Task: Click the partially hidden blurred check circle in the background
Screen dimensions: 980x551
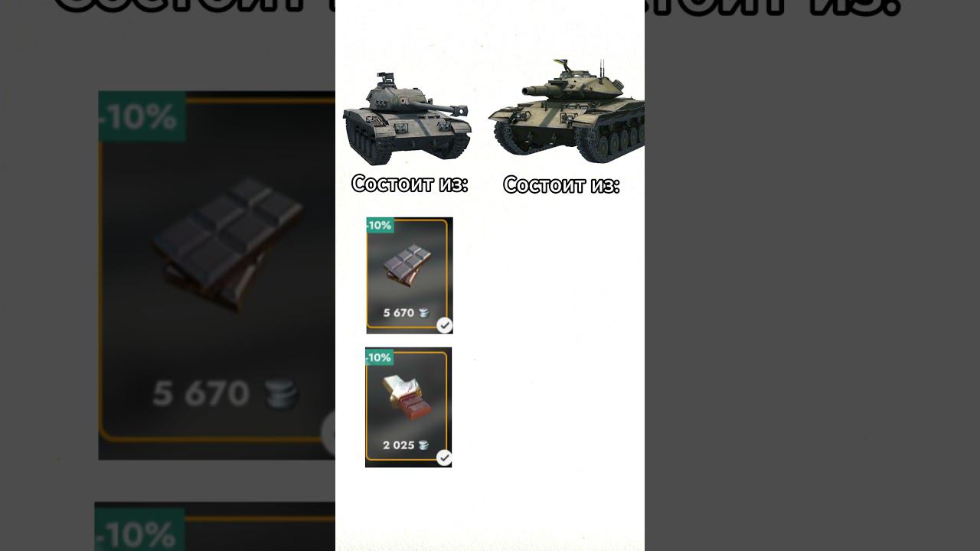Action: (328, 434)
